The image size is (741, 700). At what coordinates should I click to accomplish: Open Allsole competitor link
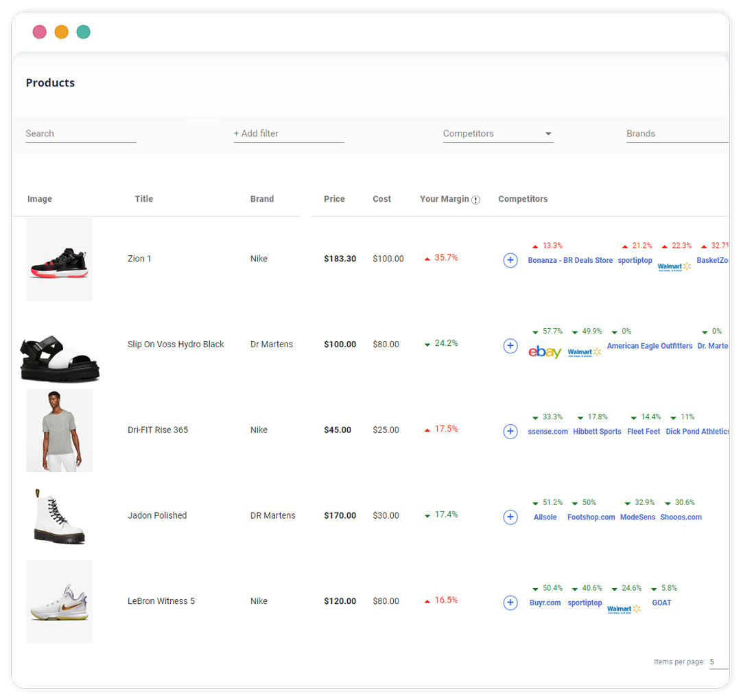(545, 517)
